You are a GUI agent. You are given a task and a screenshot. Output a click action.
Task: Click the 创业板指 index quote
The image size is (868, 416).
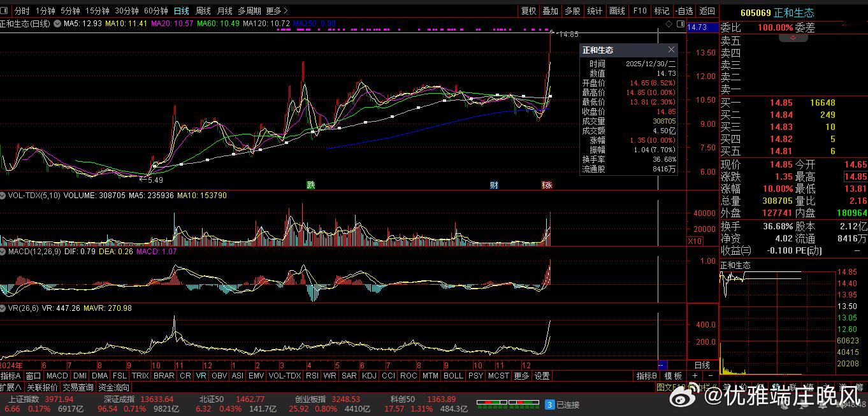coord(329,403)
